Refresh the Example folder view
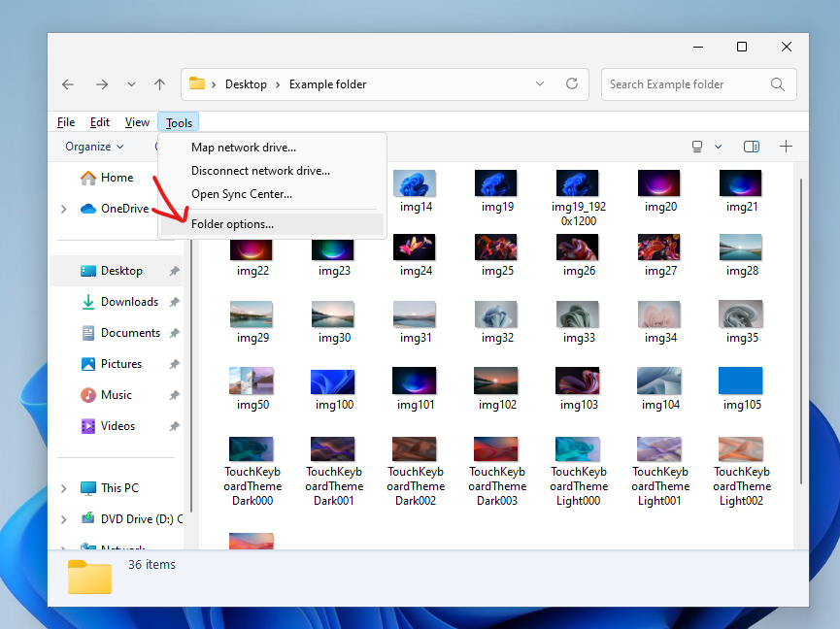 [x=572, y=84]
